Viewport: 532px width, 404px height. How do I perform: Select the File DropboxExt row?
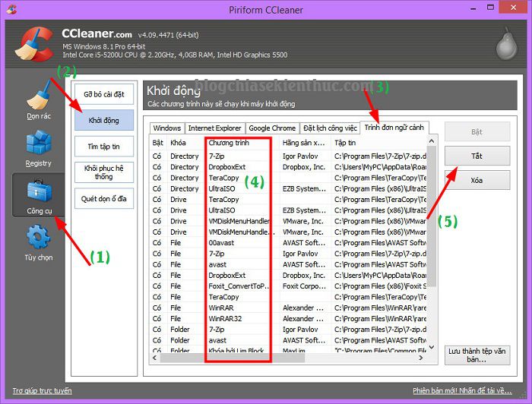coord(288,276)
